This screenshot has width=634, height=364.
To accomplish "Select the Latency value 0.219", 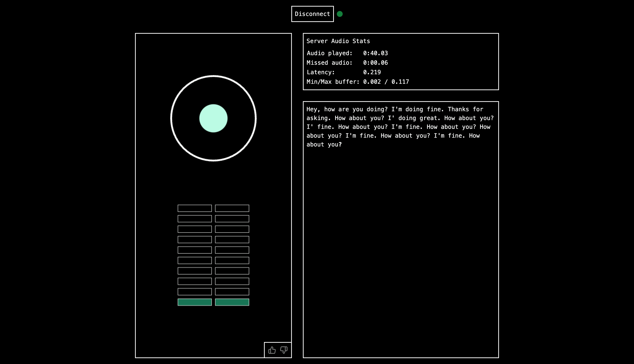I will pyautogui.click(x=372, y=72).
